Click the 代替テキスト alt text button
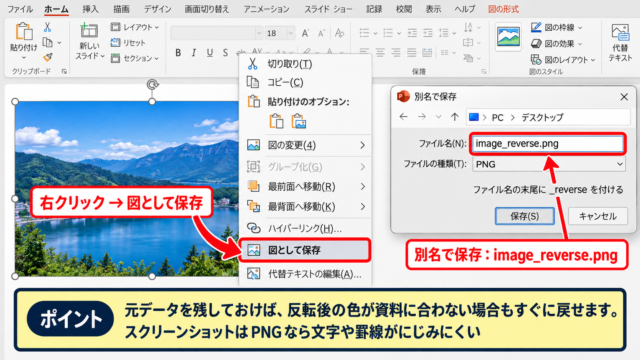This screenshot has width=640, height=360. [620, 43]
